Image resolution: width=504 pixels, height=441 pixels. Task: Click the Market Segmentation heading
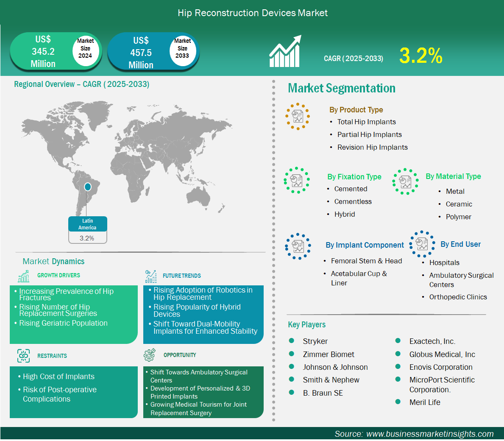point(342,88)
